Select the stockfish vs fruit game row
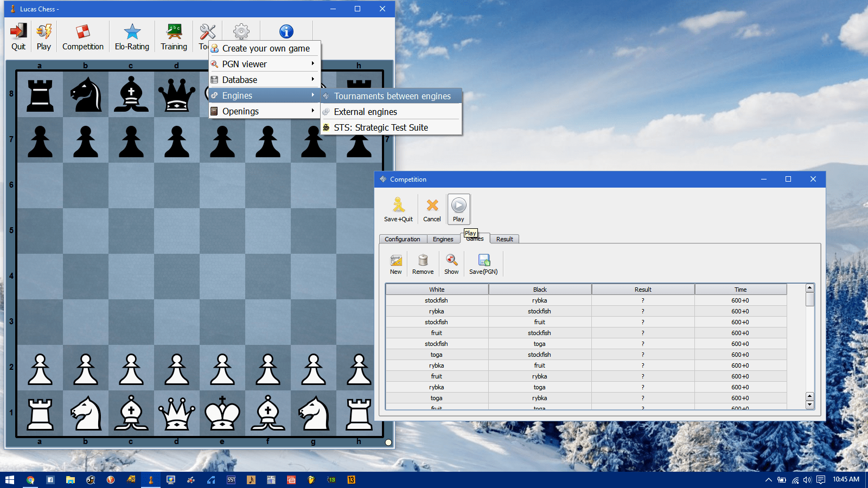Viewport: 868px width, 488px height. pyautogui.click(x=586, y=322)
